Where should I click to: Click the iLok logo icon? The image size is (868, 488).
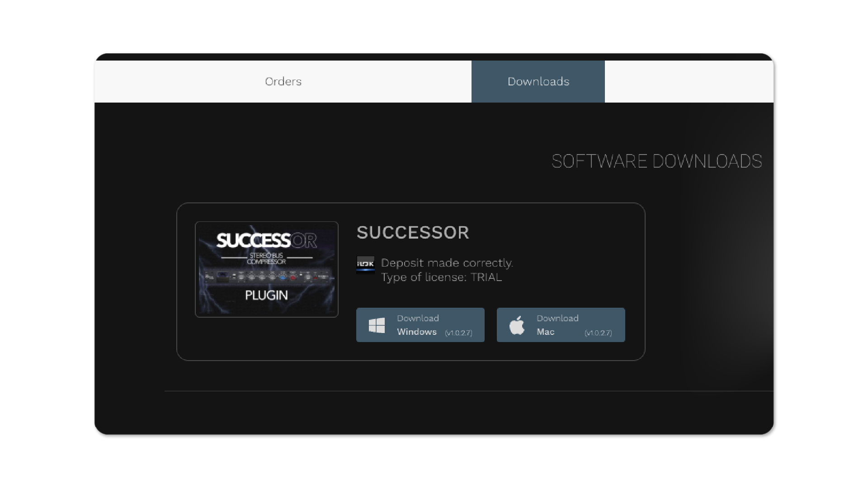365,265
